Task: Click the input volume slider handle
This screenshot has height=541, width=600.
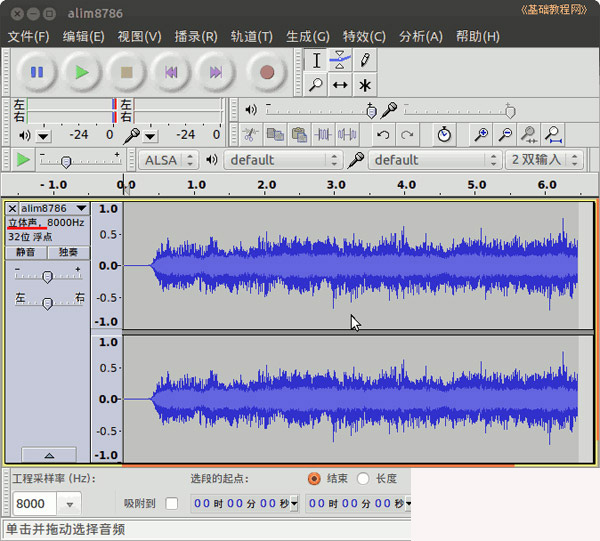Action: tap(510, 111)
